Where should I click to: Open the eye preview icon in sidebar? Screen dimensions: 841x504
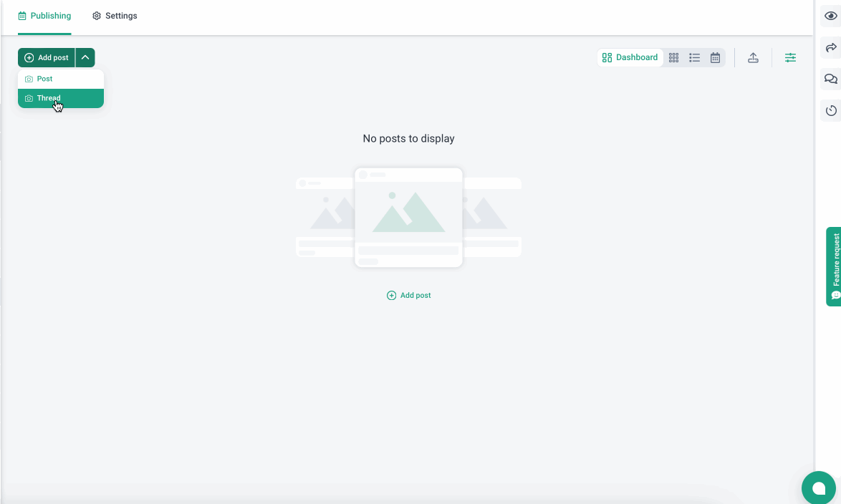830,16
